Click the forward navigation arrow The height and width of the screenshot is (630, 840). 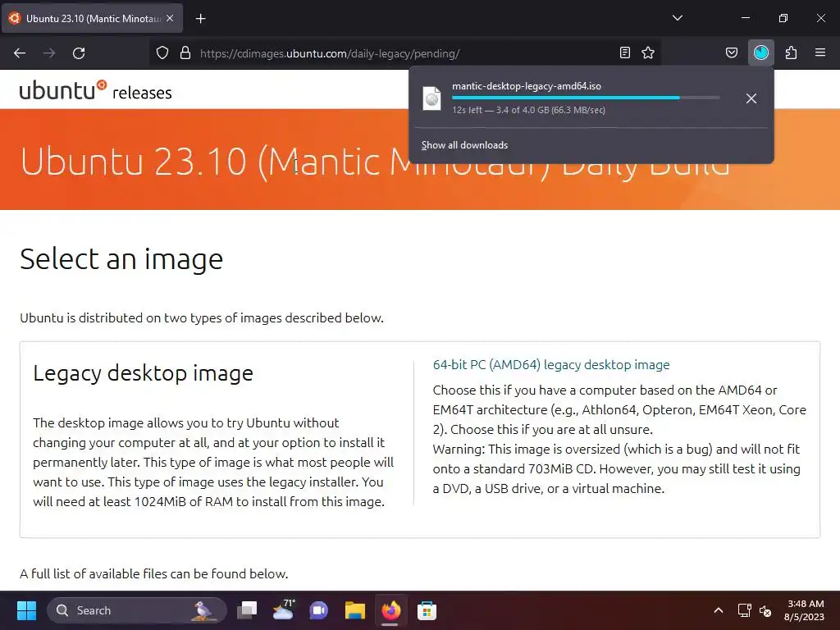tap(49, 53)
